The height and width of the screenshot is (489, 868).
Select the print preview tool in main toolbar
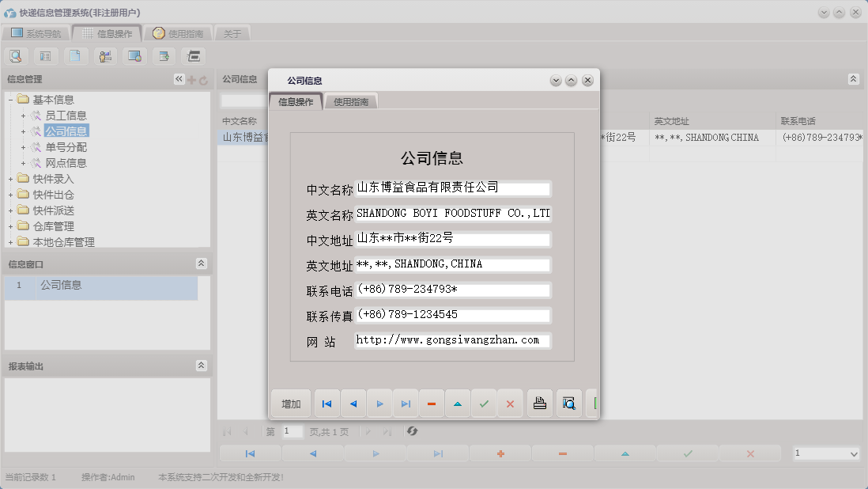click(x=16, y=55)
